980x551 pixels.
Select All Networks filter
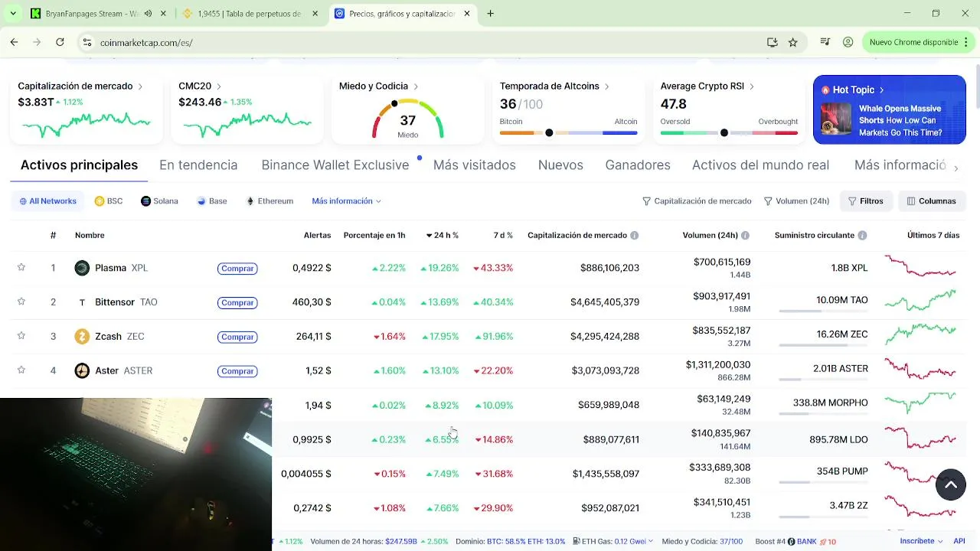coord(47,201)
